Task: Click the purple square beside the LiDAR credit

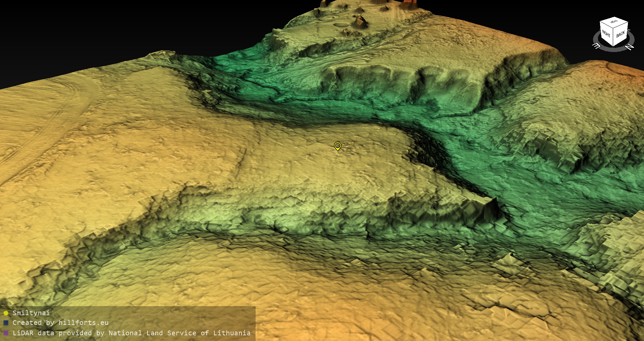Action: [6, 333]
